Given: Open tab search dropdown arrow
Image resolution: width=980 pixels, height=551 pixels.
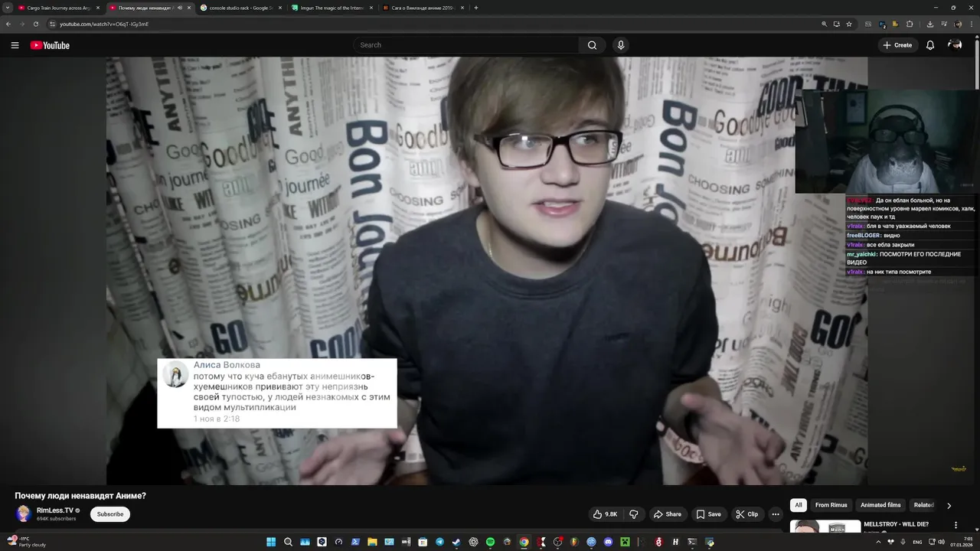Looking at the screenshot, I should [8, 8].
